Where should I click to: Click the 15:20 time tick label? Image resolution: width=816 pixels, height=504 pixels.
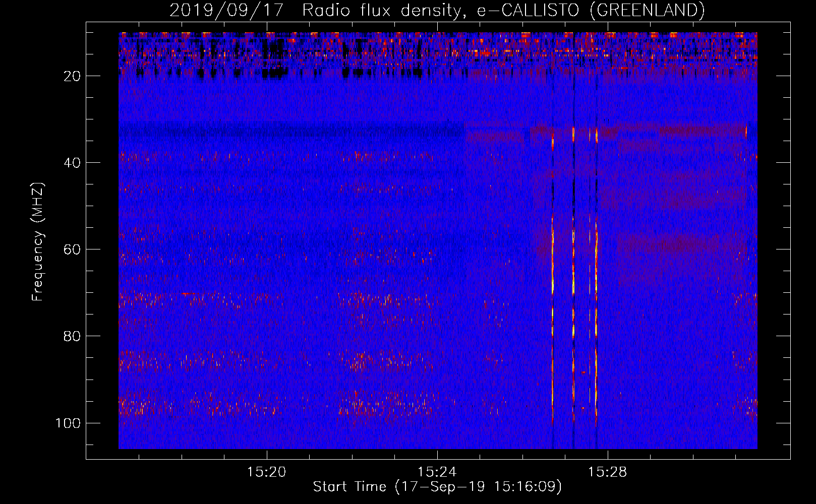pyautogui.click(x=266, y=472)
